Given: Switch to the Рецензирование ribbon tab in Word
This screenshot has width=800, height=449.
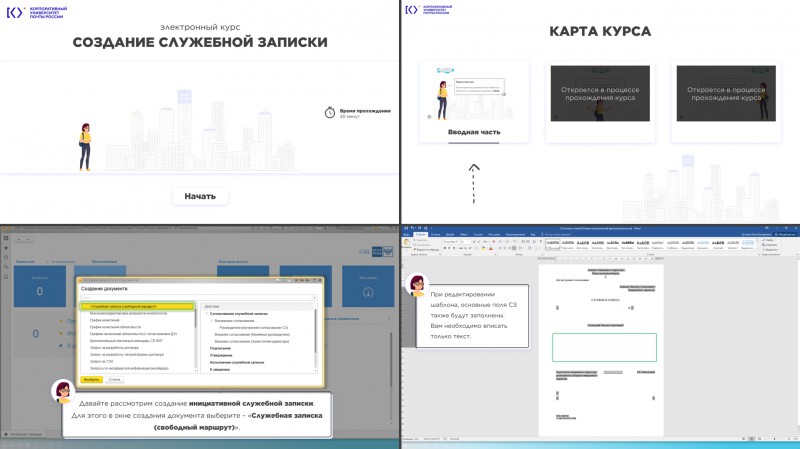Looking at the screenshot, I should (515, 235).
